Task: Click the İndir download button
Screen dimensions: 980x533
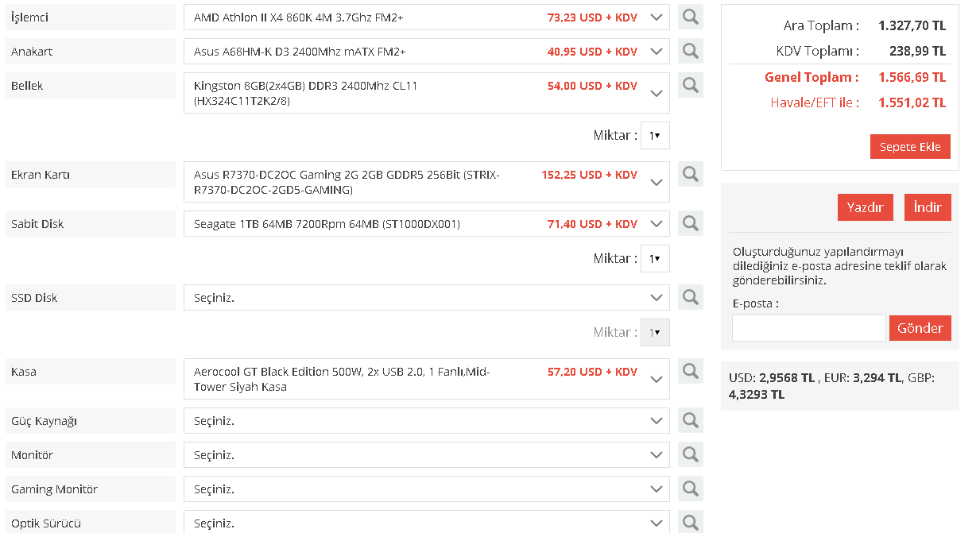Action: click(x=928, y=207)
